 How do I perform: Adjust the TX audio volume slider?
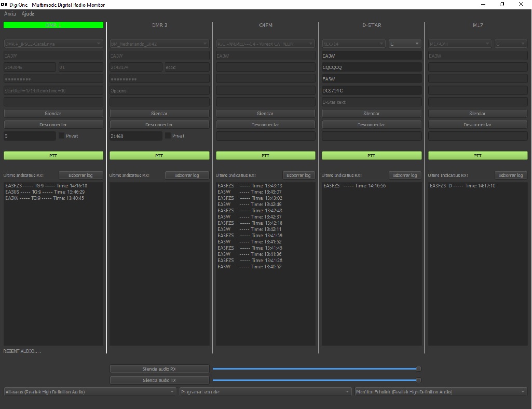[317, 380]
